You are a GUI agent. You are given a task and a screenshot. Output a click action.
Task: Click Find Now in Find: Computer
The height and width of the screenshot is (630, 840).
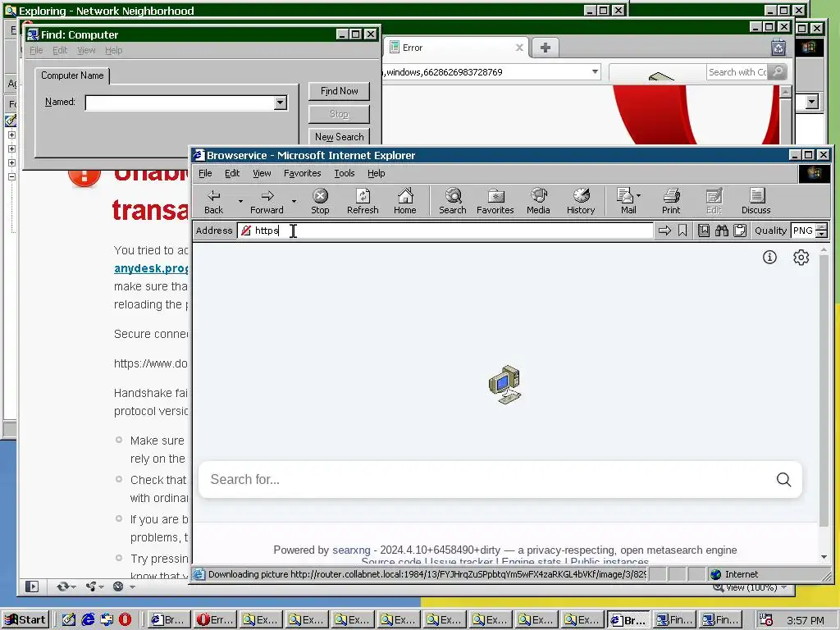339,91
